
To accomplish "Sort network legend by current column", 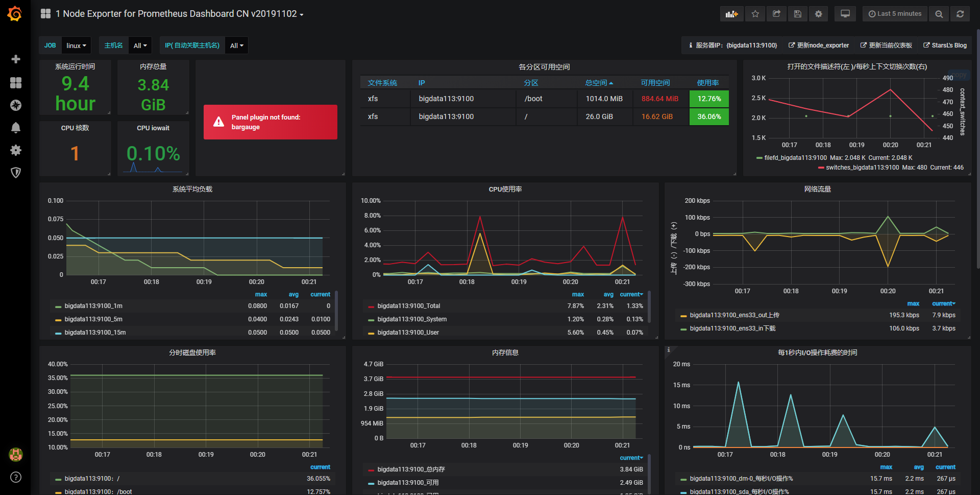I will (x=944, y=303).
